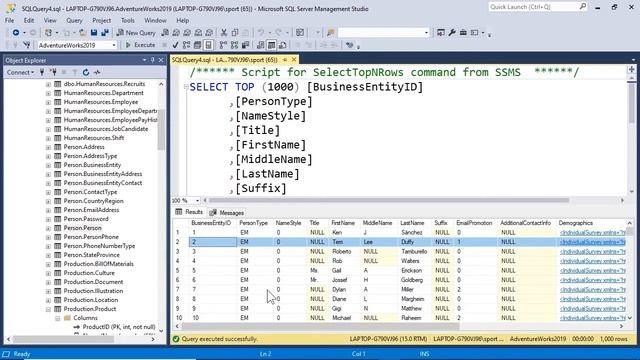Click the Disconnect plug icon in Object Explorer
This screenshot has width=640, height=360.
click(x=53, y=72)
